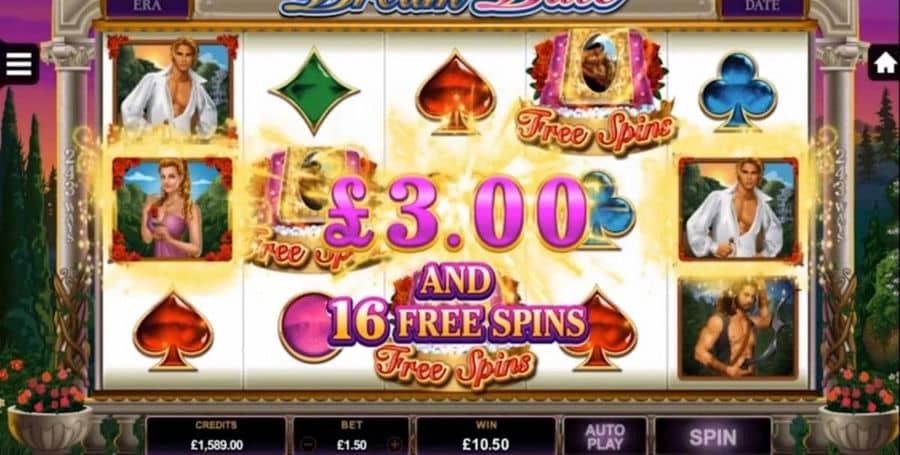This screenshot has height=455, width=900.
Task: Click the woman in pink dress symbol
Action: coord(172,210)
